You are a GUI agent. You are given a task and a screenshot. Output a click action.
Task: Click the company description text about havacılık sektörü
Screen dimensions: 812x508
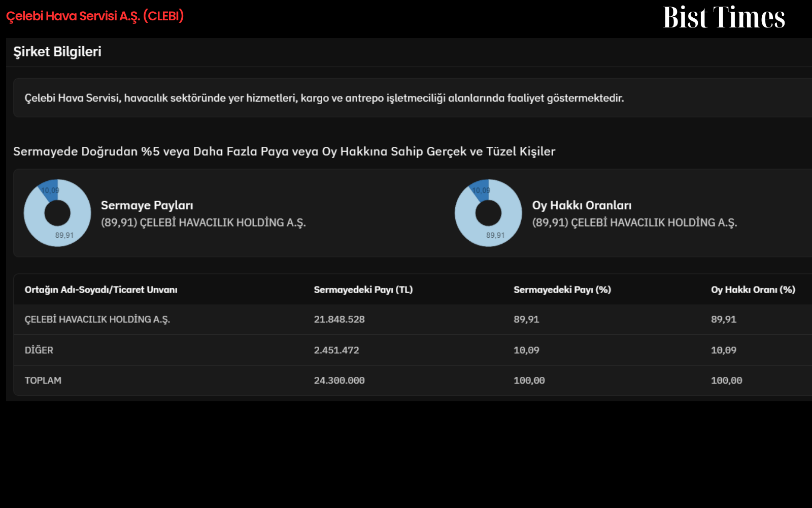tap(324, 98)
